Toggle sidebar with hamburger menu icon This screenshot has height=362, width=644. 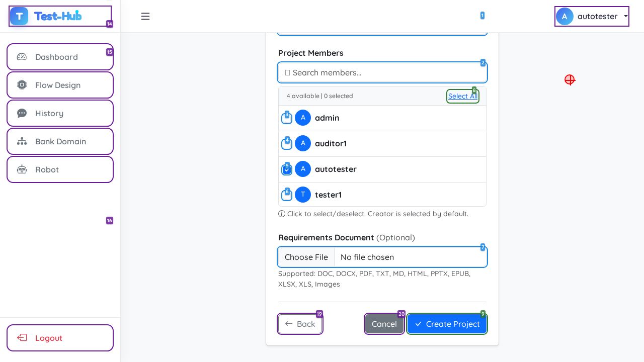click(145, 16)
